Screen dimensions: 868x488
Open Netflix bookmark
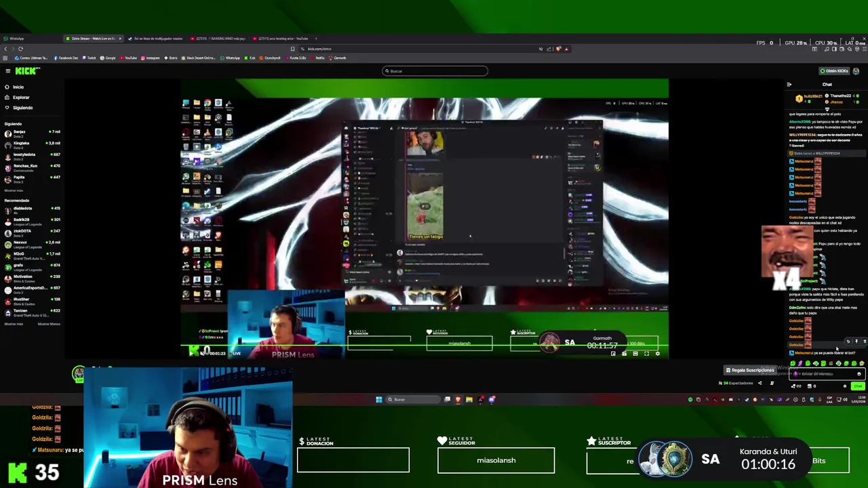click(x=318, y=58)
